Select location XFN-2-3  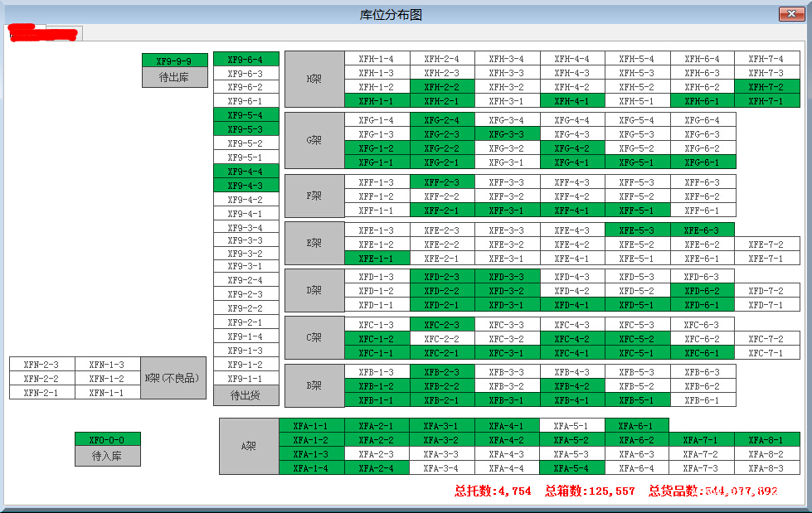(42, 365)
